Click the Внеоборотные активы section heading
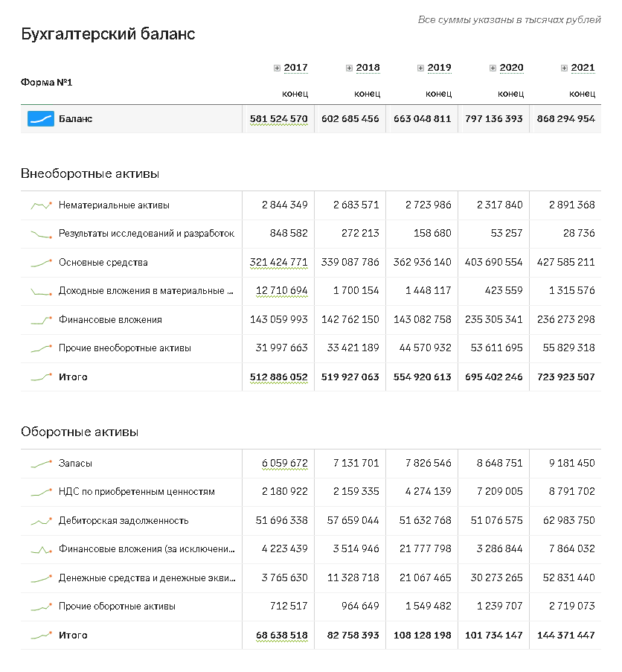The height and width of the screenshot is (672, 622). coord(90,173)
